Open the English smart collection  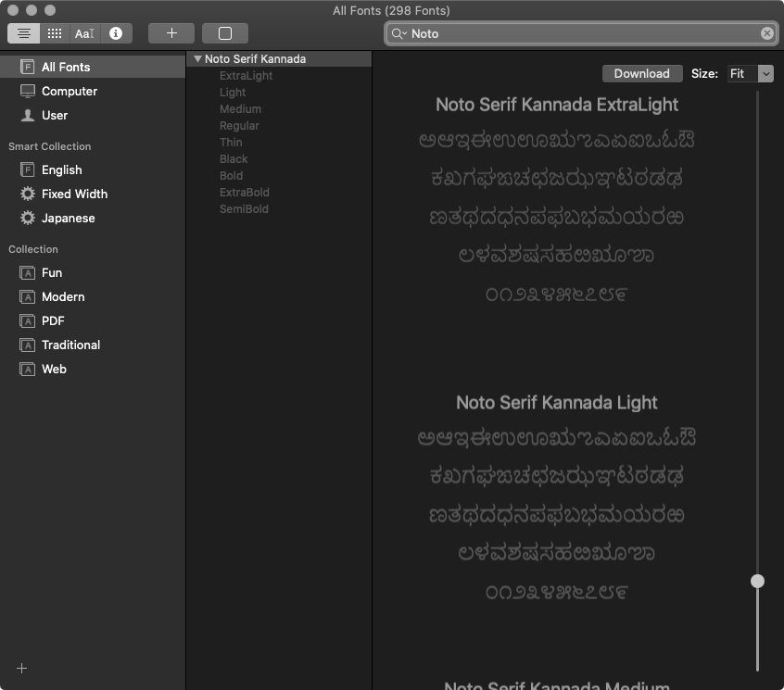click(93, 169)
